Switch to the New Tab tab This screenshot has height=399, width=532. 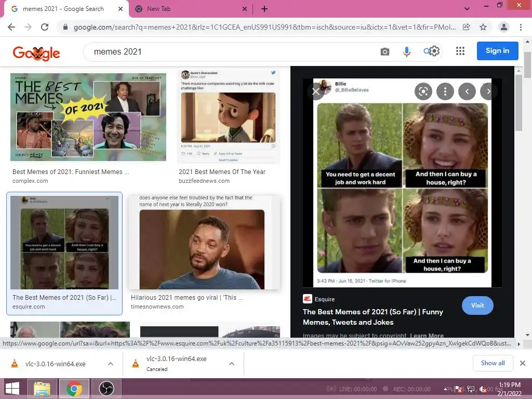coord(158,9)
